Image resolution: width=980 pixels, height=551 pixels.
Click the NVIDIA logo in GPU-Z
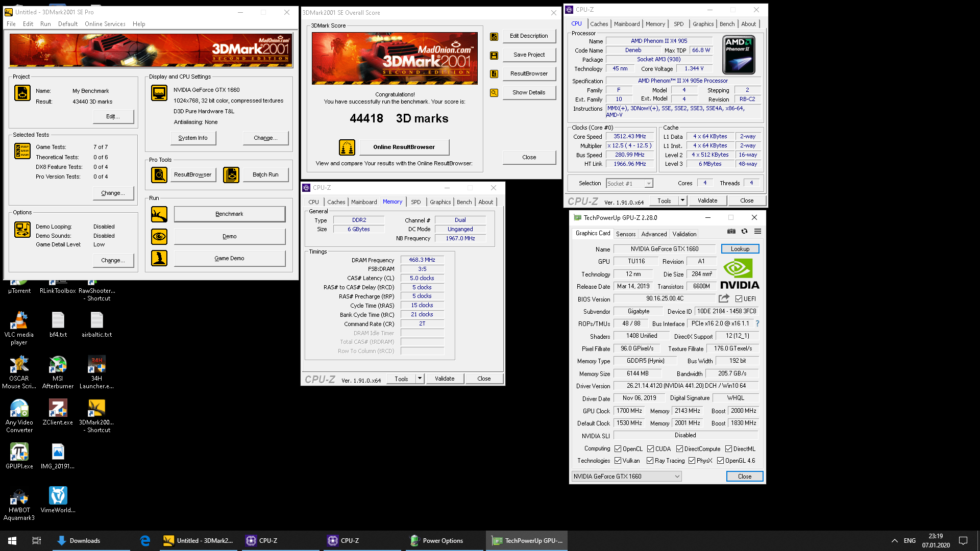[740, 274]
